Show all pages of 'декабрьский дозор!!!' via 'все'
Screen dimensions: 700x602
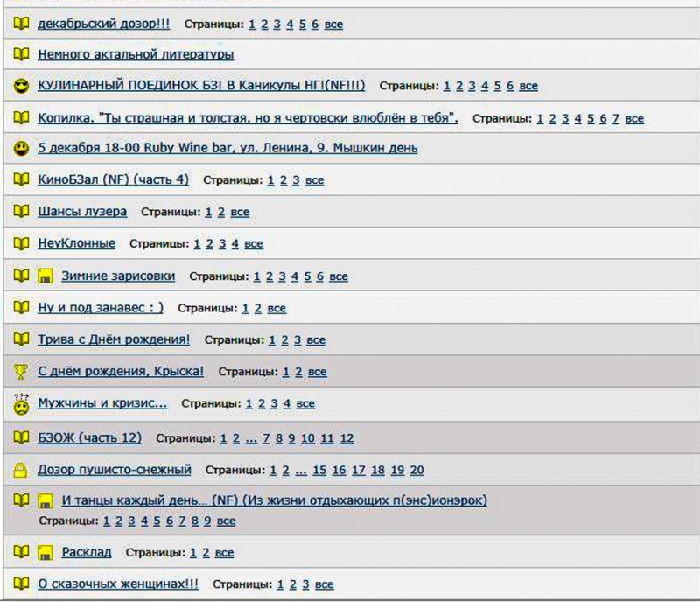(333, 24)
